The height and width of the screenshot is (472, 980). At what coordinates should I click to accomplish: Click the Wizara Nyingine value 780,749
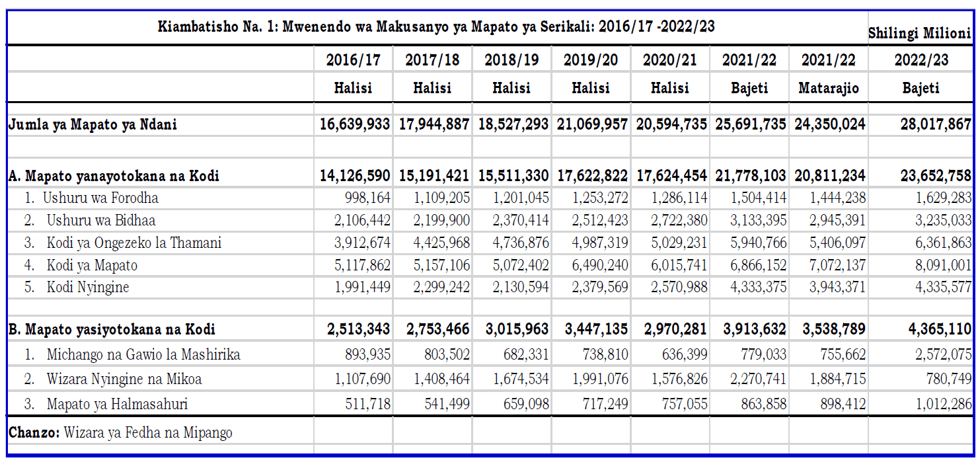click(949, 379)
